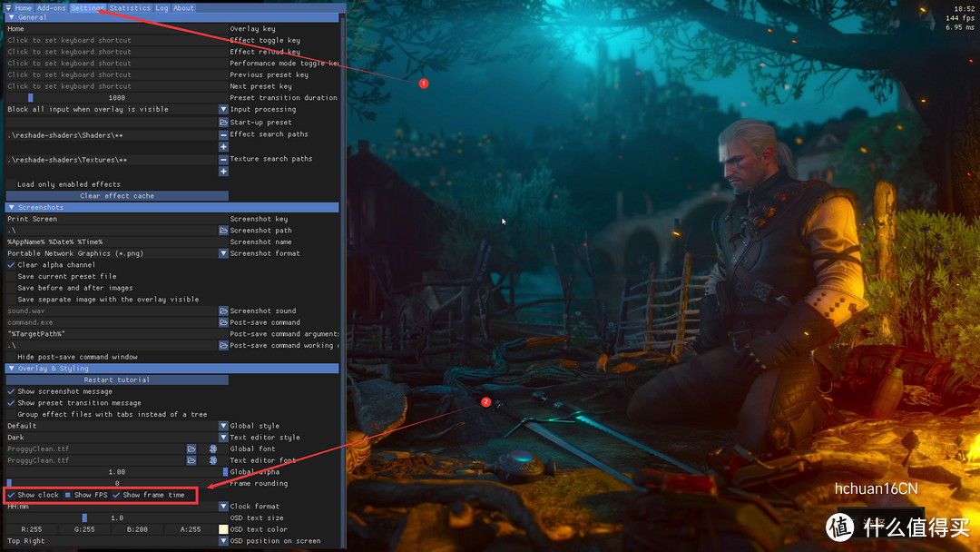Add a new effect search path
The image size is (980, 552).
(x=223, y=147)
